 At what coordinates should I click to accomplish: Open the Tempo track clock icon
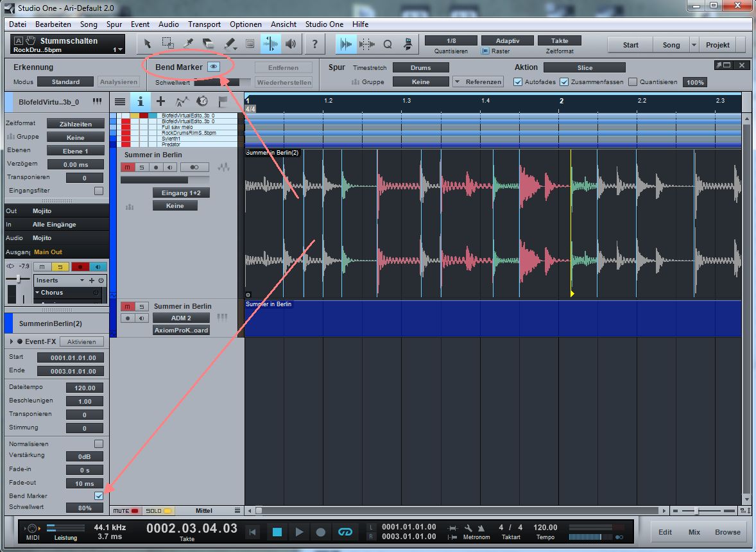202,101
